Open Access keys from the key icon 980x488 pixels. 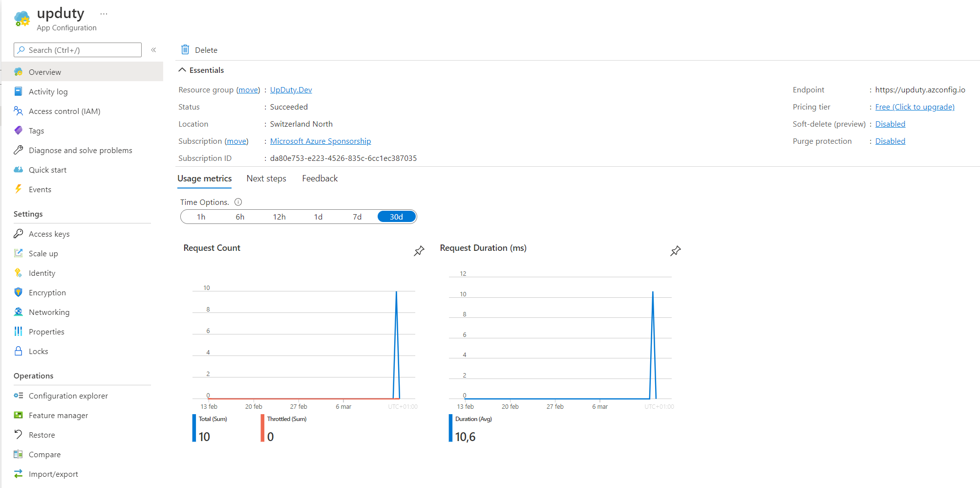pos(19,234)
